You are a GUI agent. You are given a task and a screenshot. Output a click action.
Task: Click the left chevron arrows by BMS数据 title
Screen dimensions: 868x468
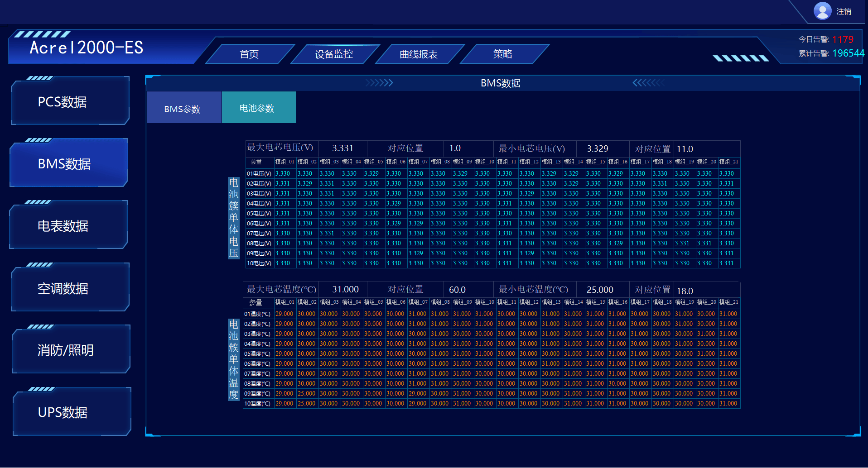point(648,83)
